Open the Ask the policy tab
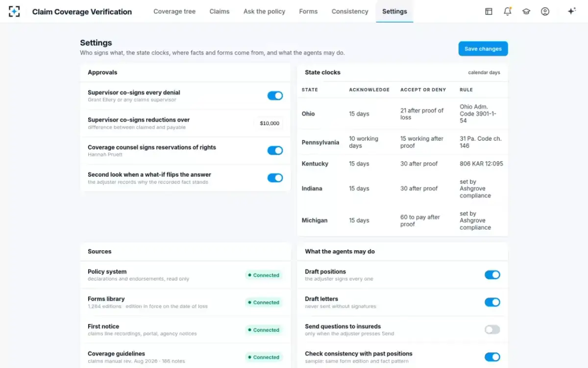The width and height of the screenshot is (588, 368). click(x=264, y=11)
